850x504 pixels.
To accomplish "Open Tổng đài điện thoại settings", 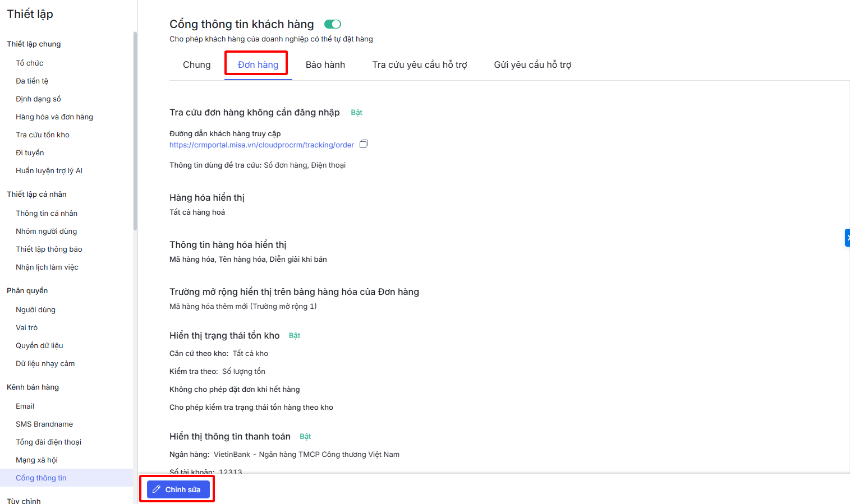I will pyautogui.click(x=48, y=442).
